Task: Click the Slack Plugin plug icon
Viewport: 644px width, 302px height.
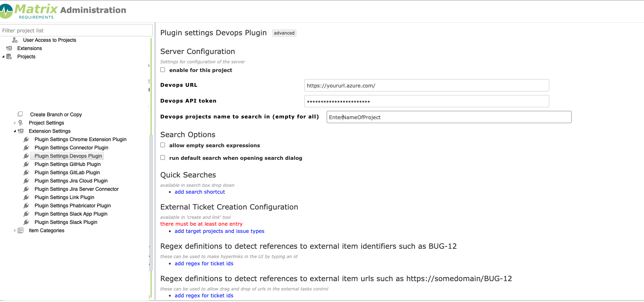Action: click(26, 222)
